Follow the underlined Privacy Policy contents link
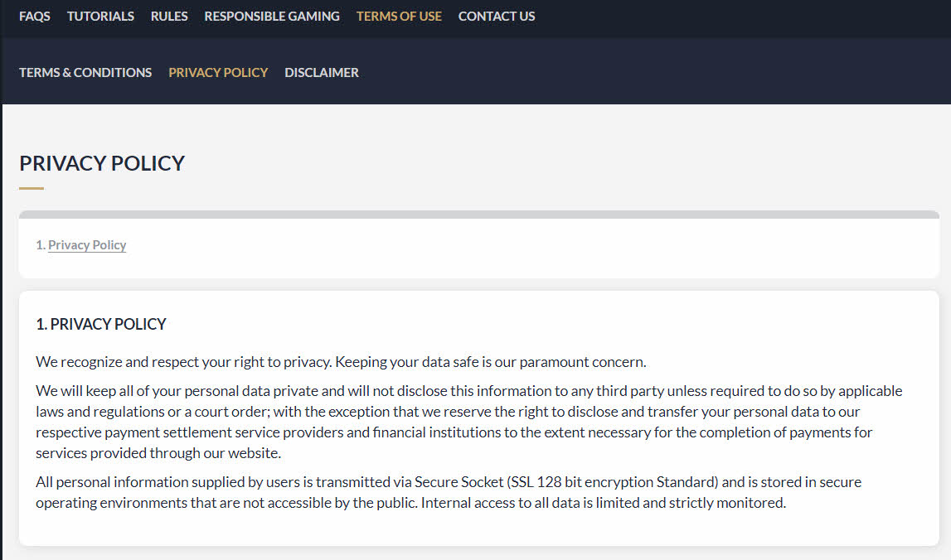 [x=87, y=245]
